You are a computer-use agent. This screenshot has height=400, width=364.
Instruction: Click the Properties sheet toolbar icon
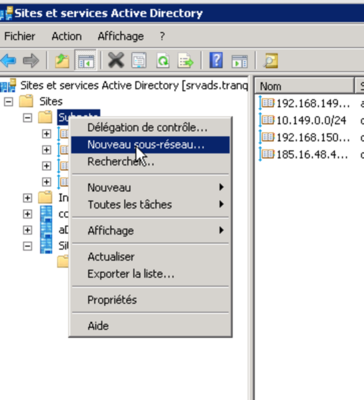[139, 61]
